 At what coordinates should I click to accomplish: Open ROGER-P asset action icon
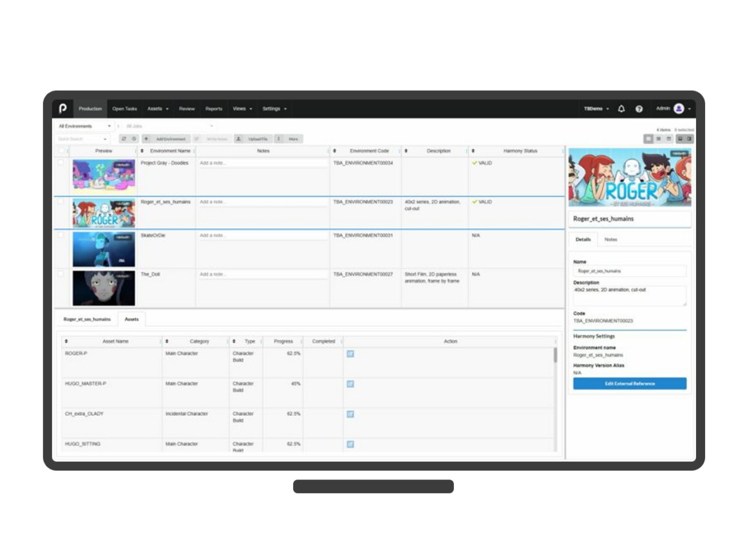click(x=350, y=353)
